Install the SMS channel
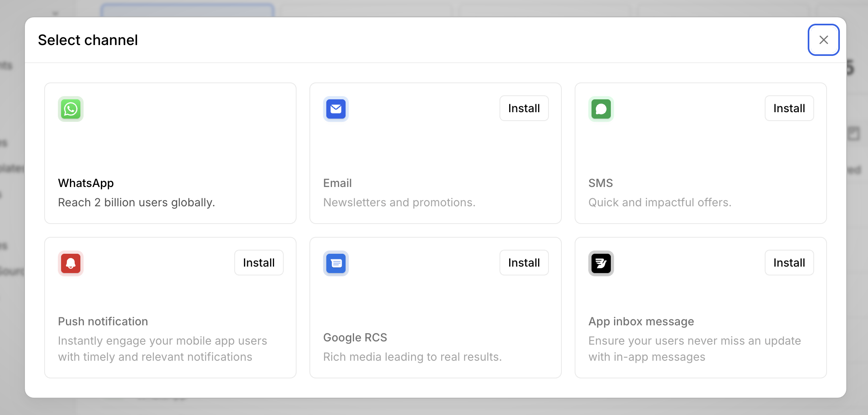868x415 pixels. click(x=789, y=108)
